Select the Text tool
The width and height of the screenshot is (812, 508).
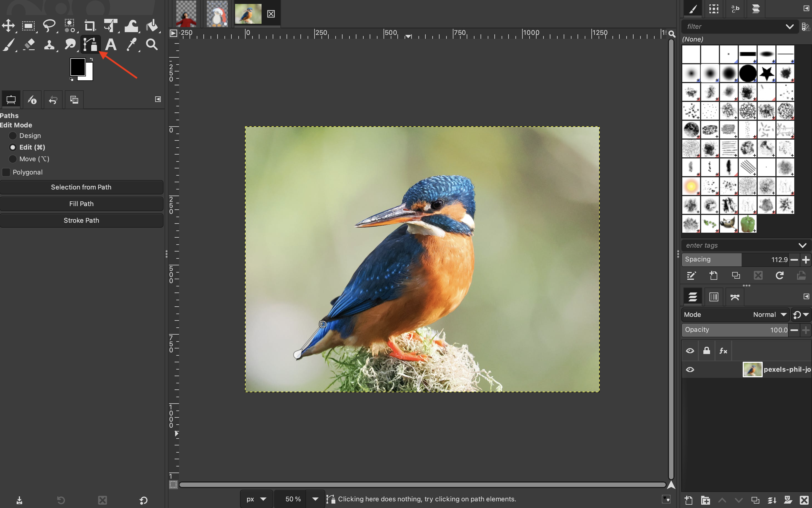[x=111, y=44]
